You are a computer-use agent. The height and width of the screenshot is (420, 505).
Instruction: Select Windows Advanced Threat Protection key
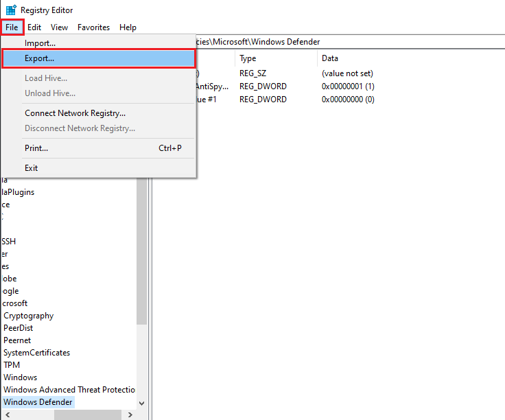pos(69,390)
